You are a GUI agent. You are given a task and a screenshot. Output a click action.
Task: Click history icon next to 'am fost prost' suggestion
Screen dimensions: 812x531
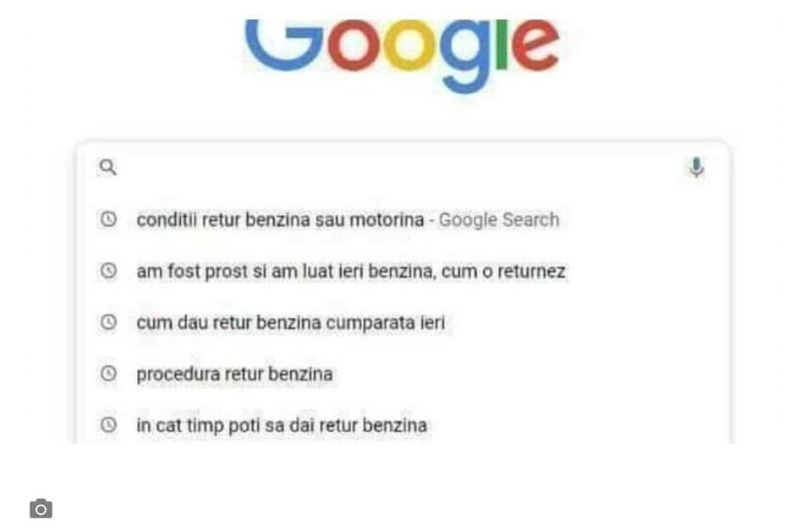click(x=107, y=271)
